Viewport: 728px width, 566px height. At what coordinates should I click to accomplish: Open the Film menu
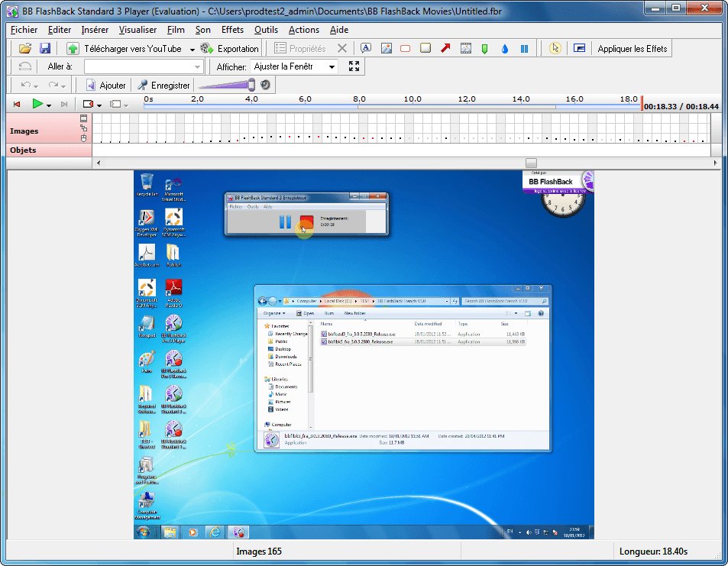[176, 30]
